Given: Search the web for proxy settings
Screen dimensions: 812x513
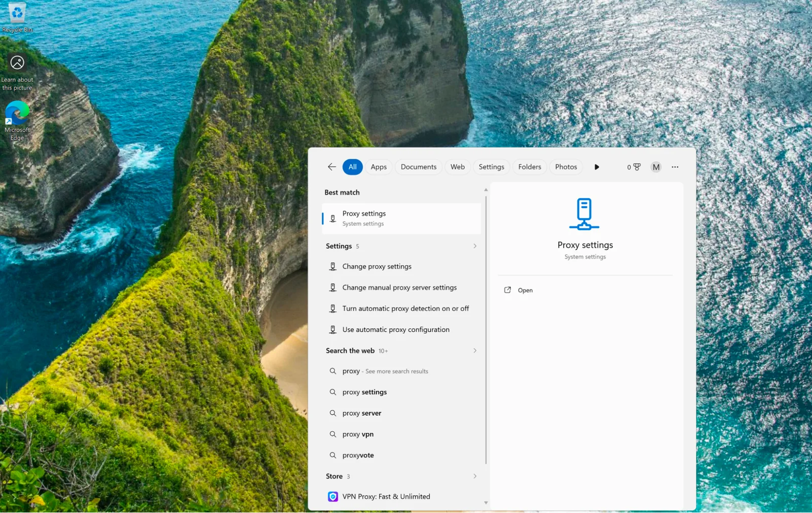Looking at the screenshot, I should pos(401,392).
